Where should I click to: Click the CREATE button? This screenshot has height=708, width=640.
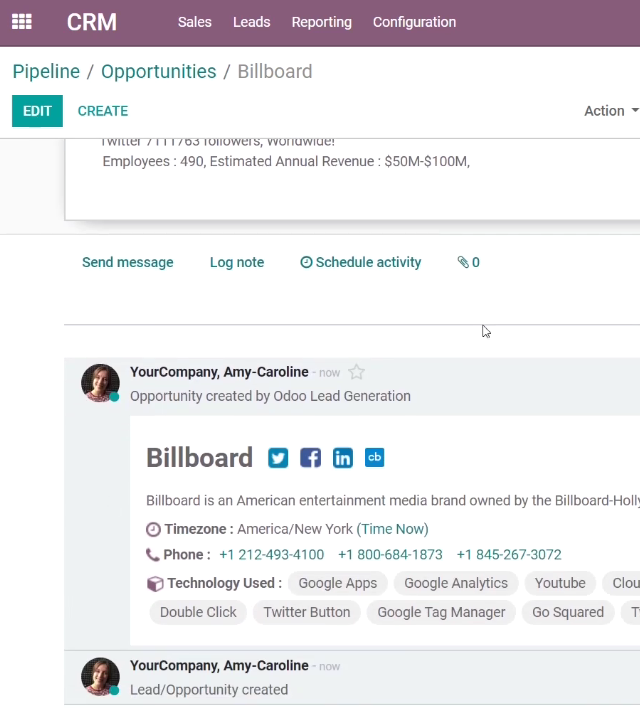(103, 111)
